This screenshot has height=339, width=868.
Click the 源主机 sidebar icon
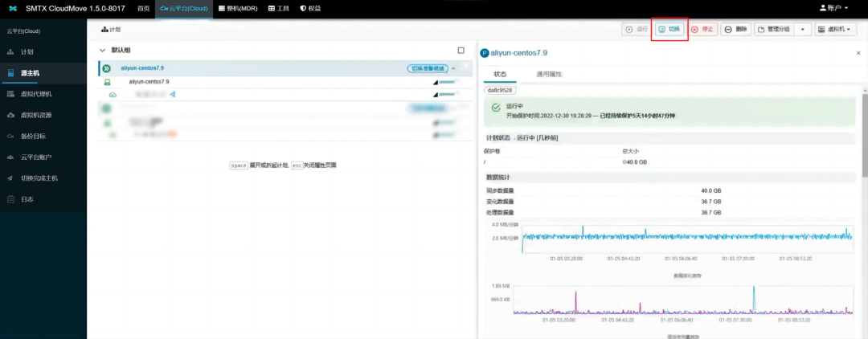click(11, 73)
